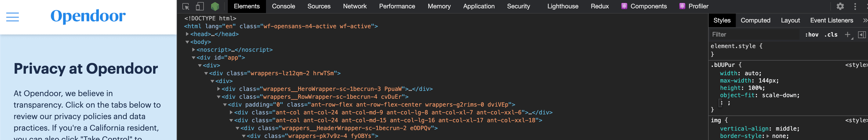Toggle the device toolbar icon
This screenshot has width=868, height=140.
(x=200, y=6)
